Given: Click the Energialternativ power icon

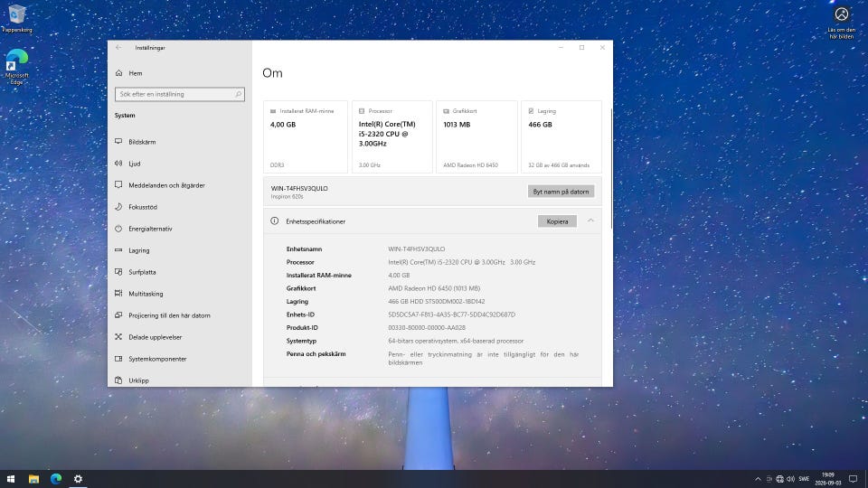Looking at the screenshot, I should tap(118, 229).
